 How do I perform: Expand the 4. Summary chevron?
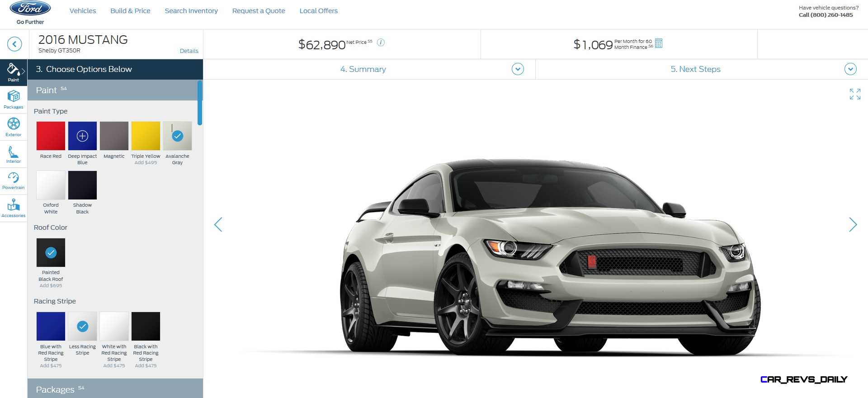click(518, 69)
